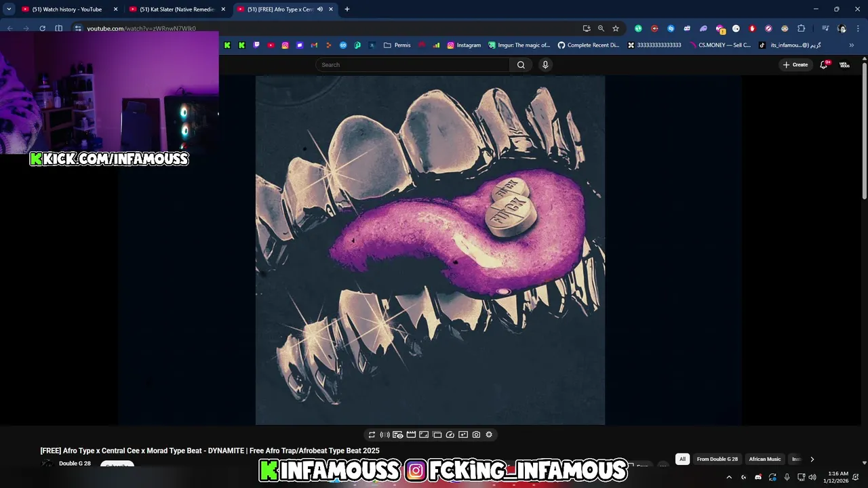This screenshot has height=488, width=868.
Task: Open the Twitch bookmark icon
Action: [256, 45]
